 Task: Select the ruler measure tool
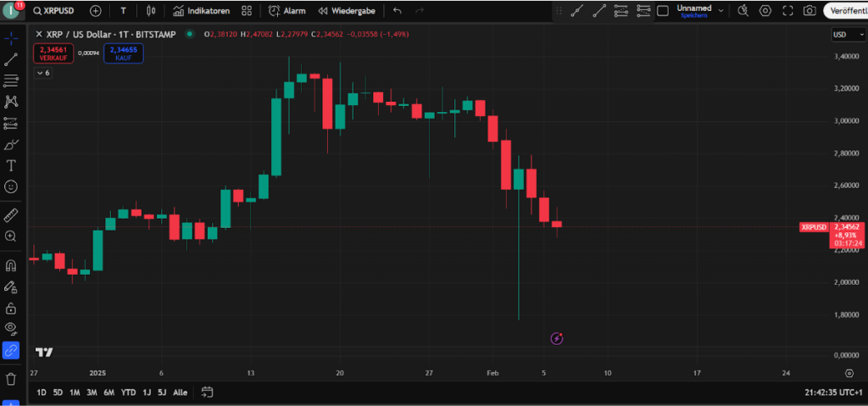pyautogui.click(x=11, y=215)
